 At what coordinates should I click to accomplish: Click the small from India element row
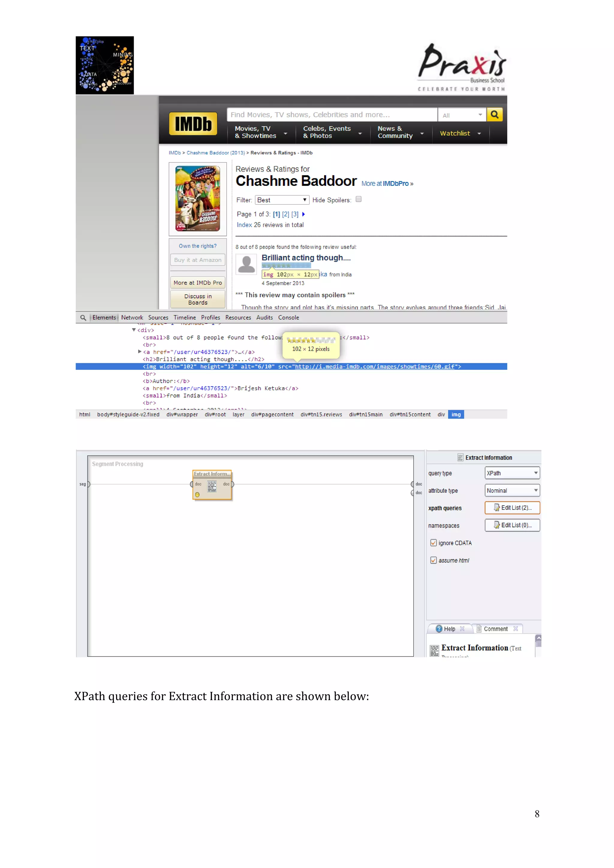[x=184, y=395]
